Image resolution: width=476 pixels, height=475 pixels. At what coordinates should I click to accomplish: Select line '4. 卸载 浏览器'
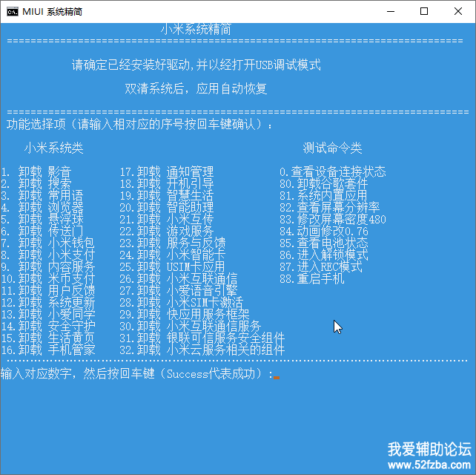tap(42, 208)
